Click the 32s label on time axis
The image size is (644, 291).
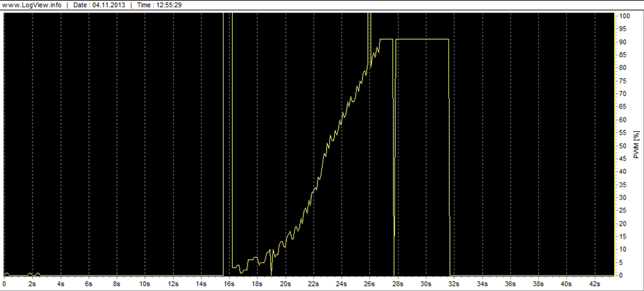(454, 284)
